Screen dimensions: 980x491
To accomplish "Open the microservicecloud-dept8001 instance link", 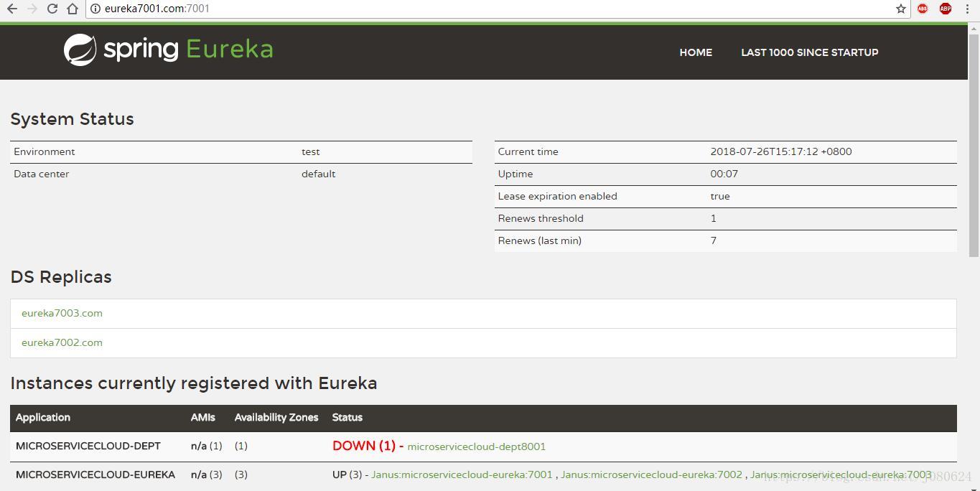I will 477,446.
